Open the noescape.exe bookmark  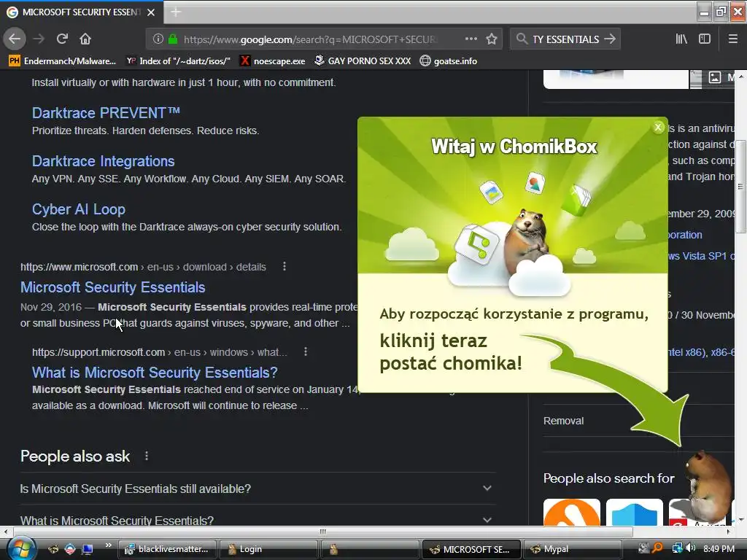click(x=273, y=61)
